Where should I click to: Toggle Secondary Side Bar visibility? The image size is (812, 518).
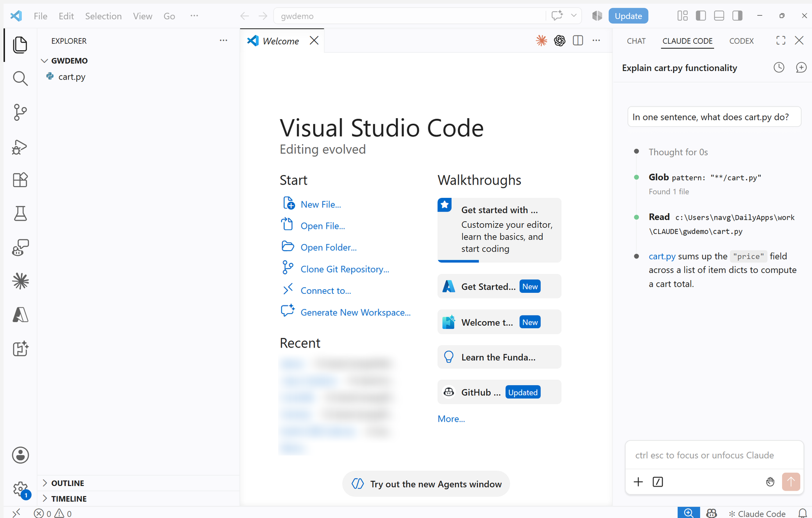(x=737, y=16)
